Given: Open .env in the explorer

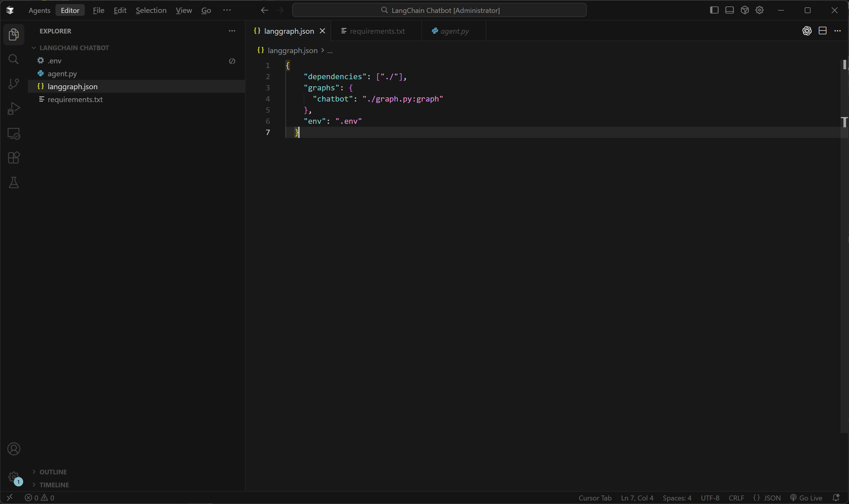Looking at the screenshot, I should tap(136, 61).
